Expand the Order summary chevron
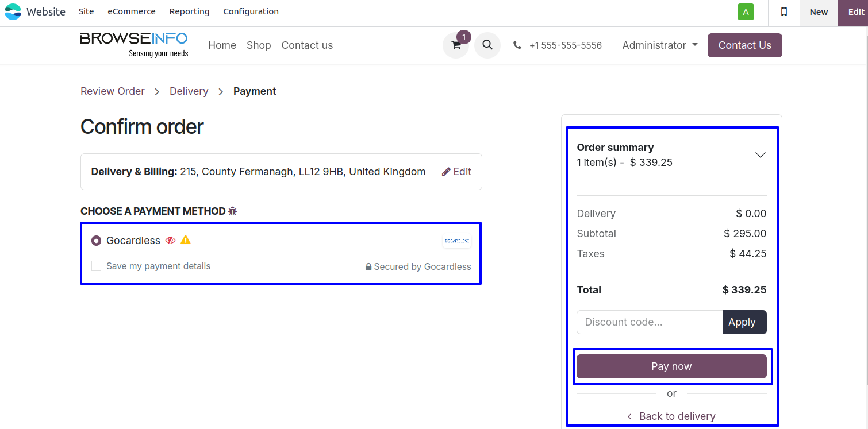This screenshot has width=868, height=429. pyautogui.click(x=760, y=155)
